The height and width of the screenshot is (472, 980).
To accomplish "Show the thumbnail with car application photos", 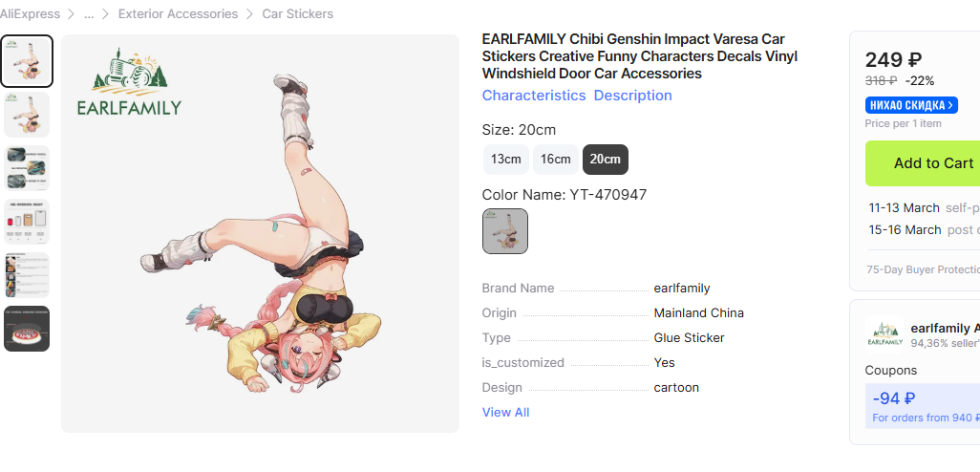I will pos(27,168).
